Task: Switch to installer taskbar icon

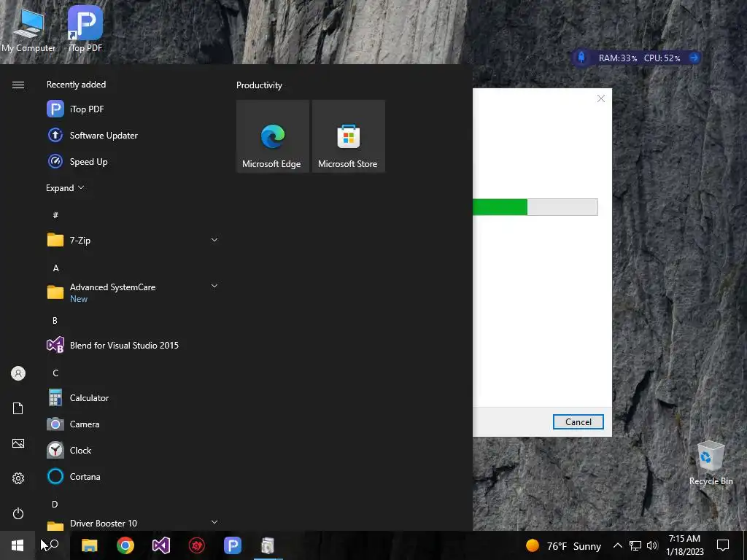Action: click(x=268, y=545)
